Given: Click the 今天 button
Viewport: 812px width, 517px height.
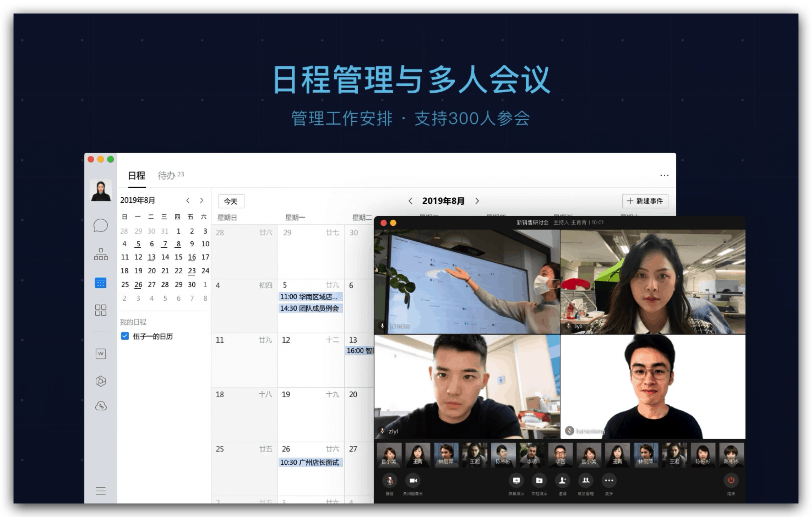Looking at the screenshot, I should pos(231,201).
